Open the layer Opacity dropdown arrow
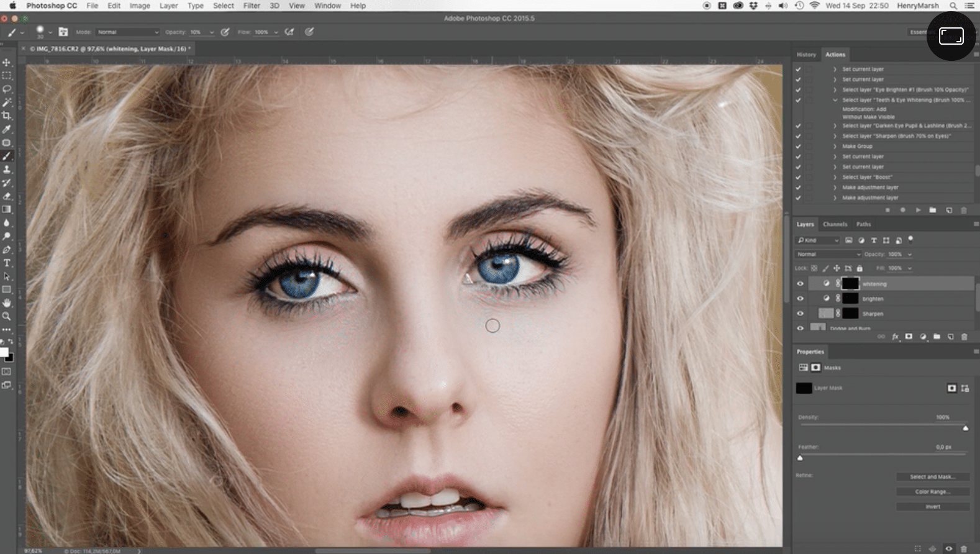This screenshot has width=980, height=554. click(x=910, y=254)
